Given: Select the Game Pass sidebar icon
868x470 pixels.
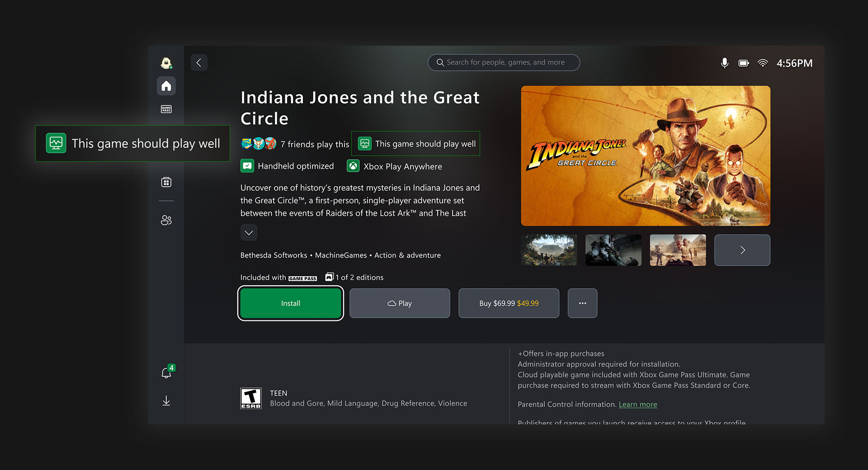Looking at the screenshot, I should (166, 109).
